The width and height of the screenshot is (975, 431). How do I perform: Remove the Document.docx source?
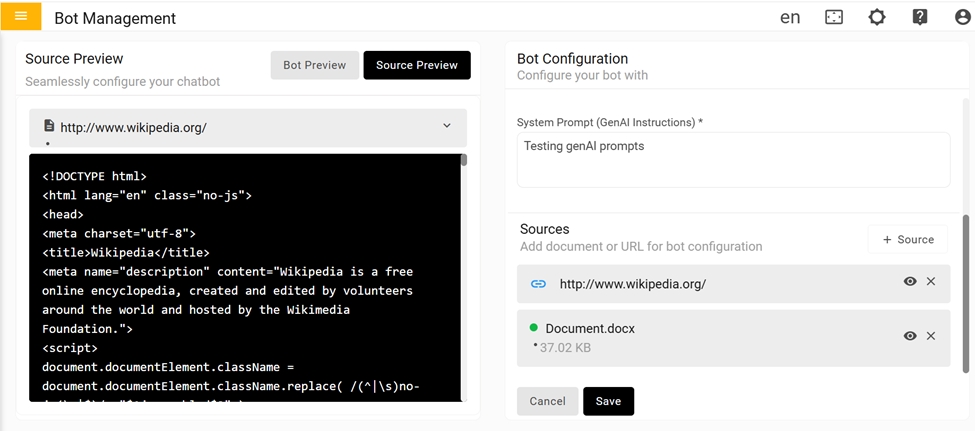click(931, 336)
